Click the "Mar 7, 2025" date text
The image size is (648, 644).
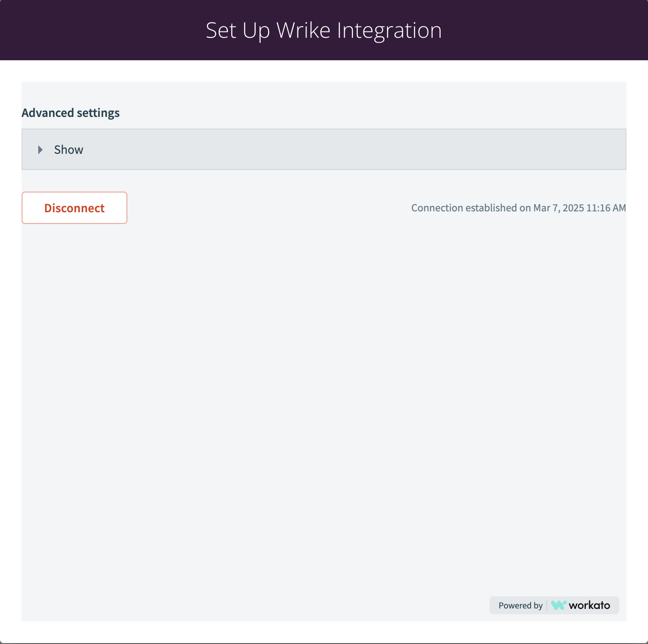tap(558, 208)
